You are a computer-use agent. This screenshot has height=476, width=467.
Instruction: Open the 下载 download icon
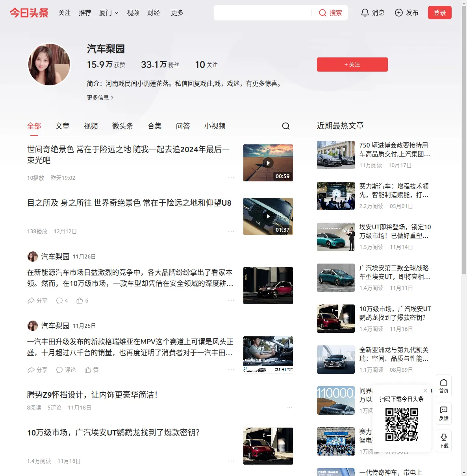point(444,441)
